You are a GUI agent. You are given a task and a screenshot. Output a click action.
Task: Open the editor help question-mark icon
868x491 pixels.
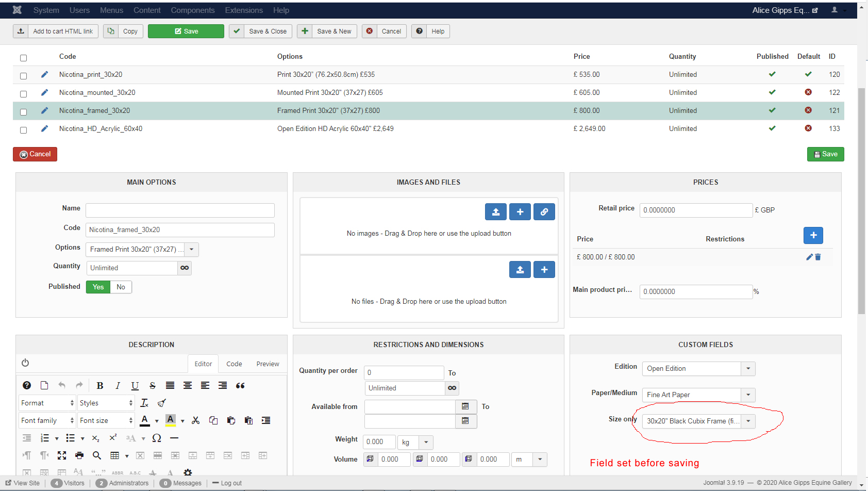[x=27, y=385]
